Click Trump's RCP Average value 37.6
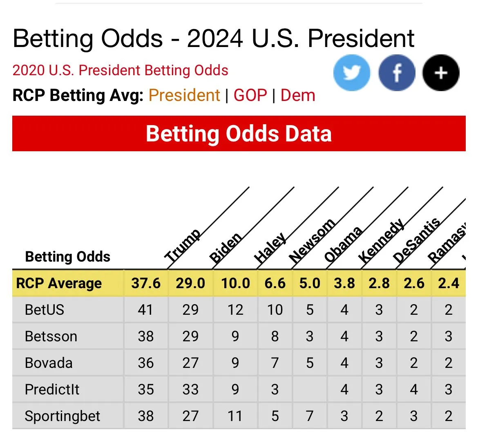The height and width of the screenshot is (448, 478). 146,283
